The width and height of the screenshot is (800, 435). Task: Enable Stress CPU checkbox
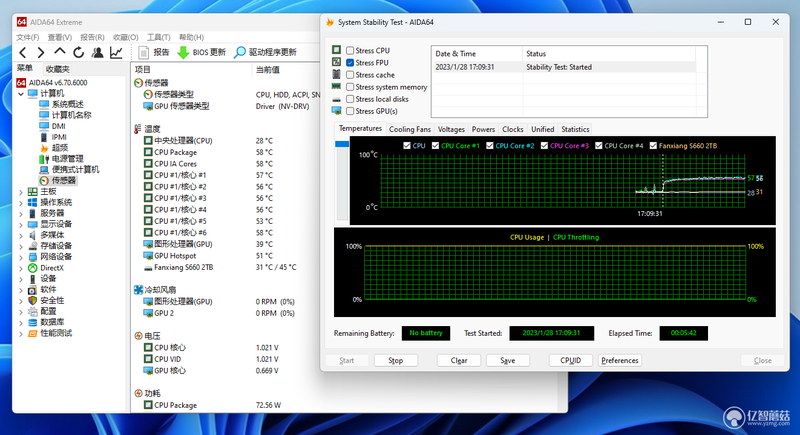click(350, 50)
